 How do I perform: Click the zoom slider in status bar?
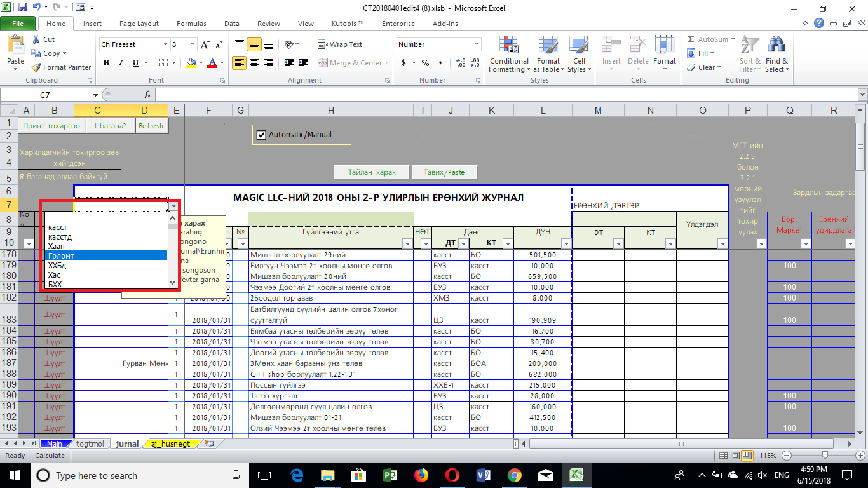tap(824, 456)
